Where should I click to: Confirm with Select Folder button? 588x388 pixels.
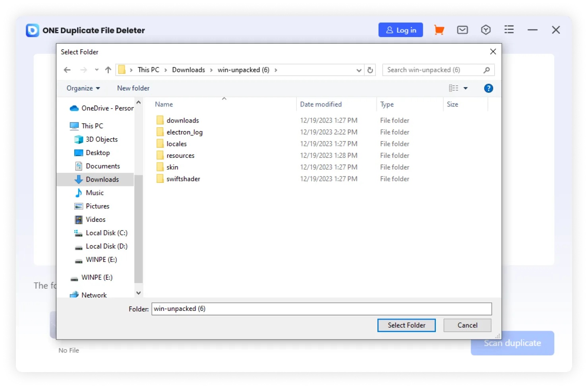point(406,325)
